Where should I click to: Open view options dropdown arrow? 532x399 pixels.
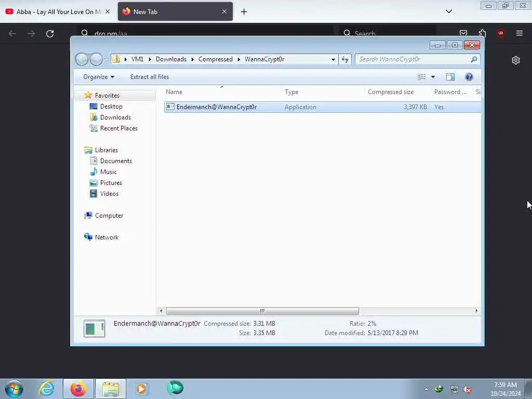[x=433, y=77]
